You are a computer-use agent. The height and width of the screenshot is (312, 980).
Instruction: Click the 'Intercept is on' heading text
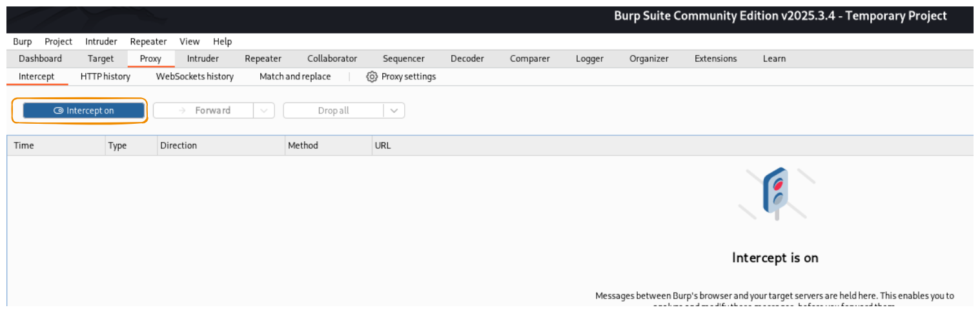[775, 258]
